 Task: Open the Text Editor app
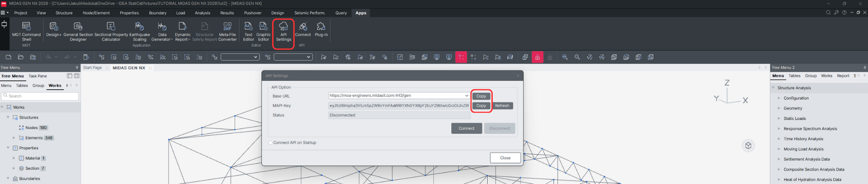(248, 31)
